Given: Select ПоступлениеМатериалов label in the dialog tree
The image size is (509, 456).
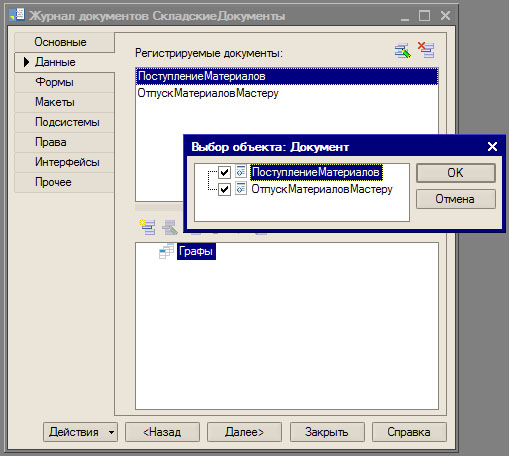Looking at the screenshot, I should coord(316,172).
